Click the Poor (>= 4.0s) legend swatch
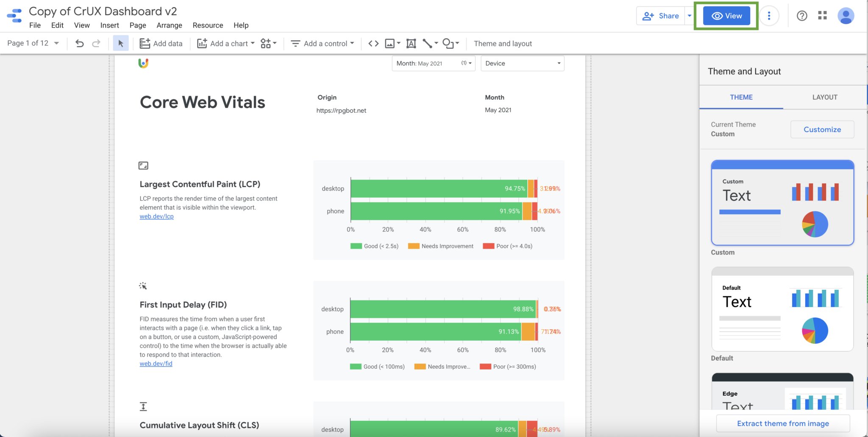 pyautogui.click(x=489, y=246)
